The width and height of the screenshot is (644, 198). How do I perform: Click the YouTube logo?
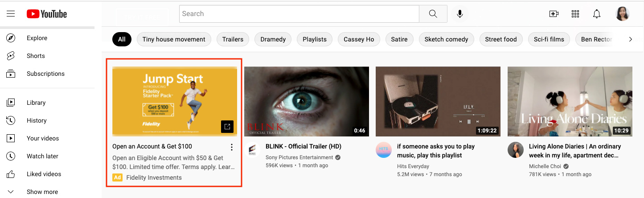pyautogui.click(x=47, y=14)
